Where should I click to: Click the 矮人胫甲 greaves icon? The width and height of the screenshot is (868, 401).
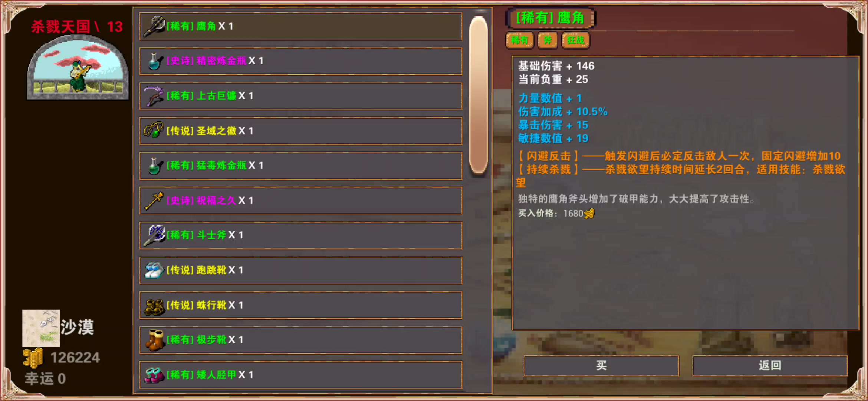(x=154, y=375)
